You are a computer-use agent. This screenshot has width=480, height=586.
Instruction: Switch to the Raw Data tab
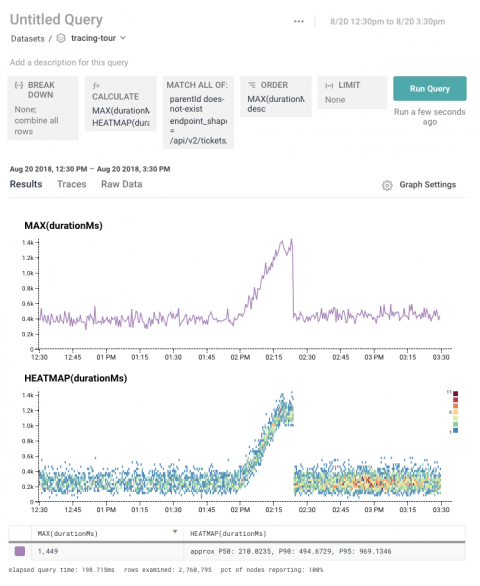[x=121, y=184]
